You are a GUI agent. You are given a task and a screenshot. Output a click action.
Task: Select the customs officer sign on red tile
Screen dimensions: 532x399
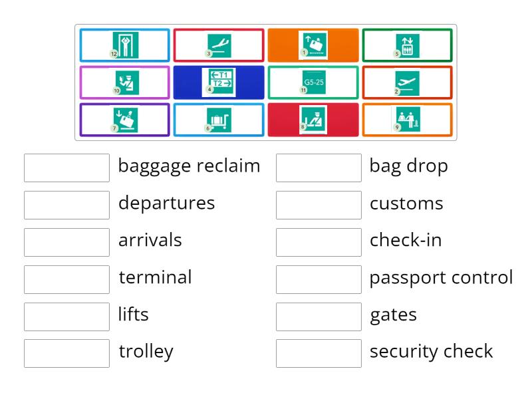tap(313, 120)
